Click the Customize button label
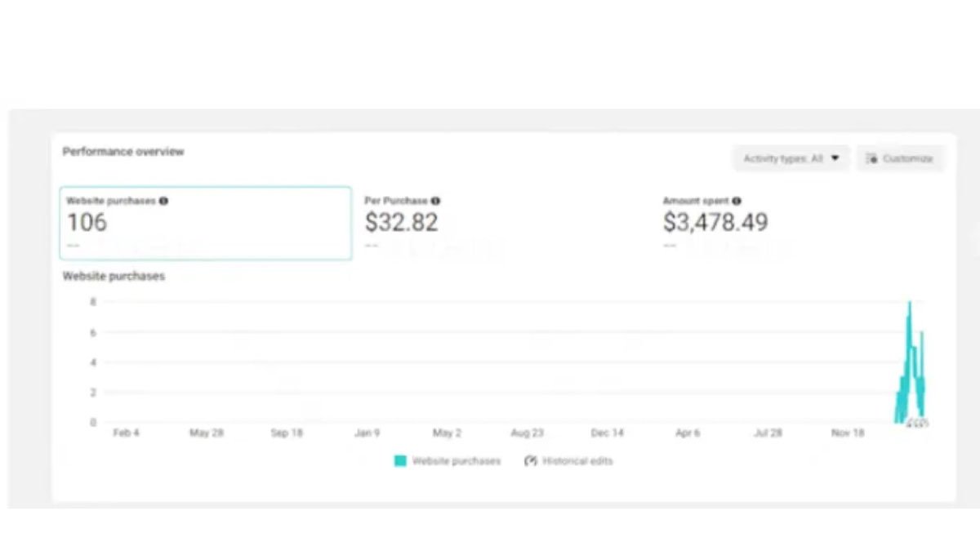The height and width of the screenshot is (546, 980). tap(907, 158)
